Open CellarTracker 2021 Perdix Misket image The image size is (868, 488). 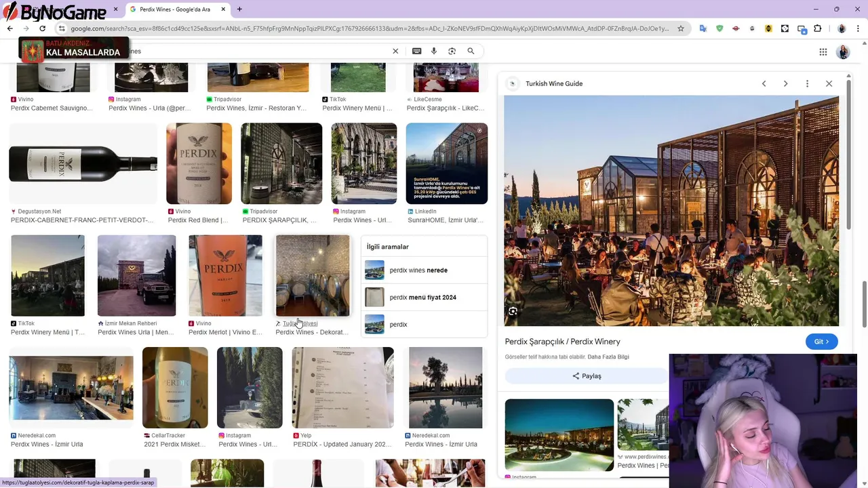pyautogui.click(x=175, y=388)
